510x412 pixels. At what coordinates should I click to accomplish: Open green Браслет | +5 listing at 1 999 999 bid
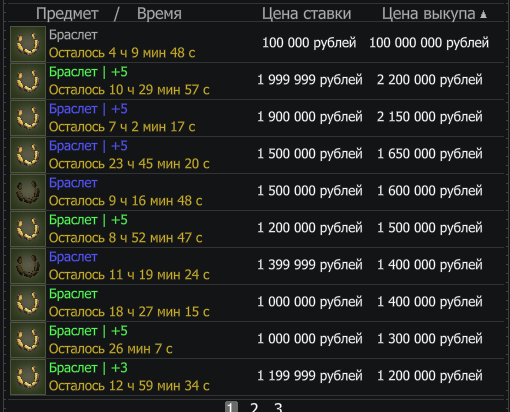(x=88, y=72)
